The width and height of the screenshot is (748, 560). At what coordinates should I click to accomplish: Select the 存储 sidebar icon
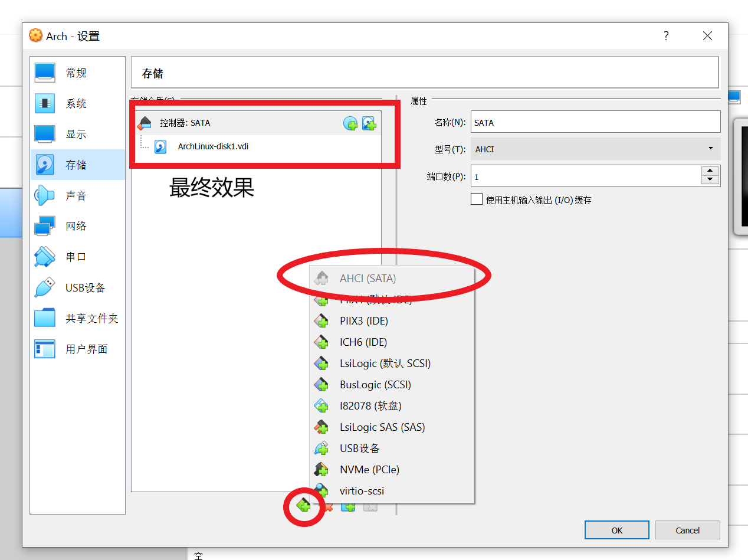point(44,164)
